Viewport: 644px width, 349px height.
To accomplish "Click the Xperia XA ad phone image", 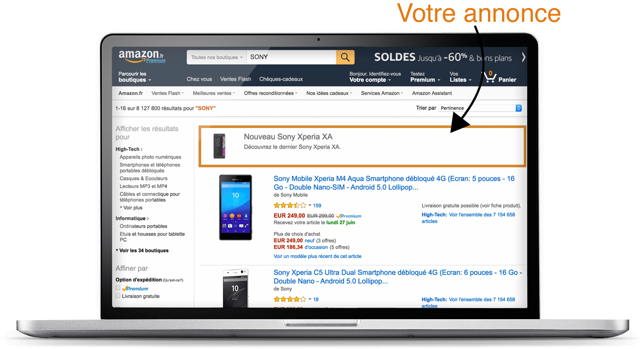I will point(219,146).
